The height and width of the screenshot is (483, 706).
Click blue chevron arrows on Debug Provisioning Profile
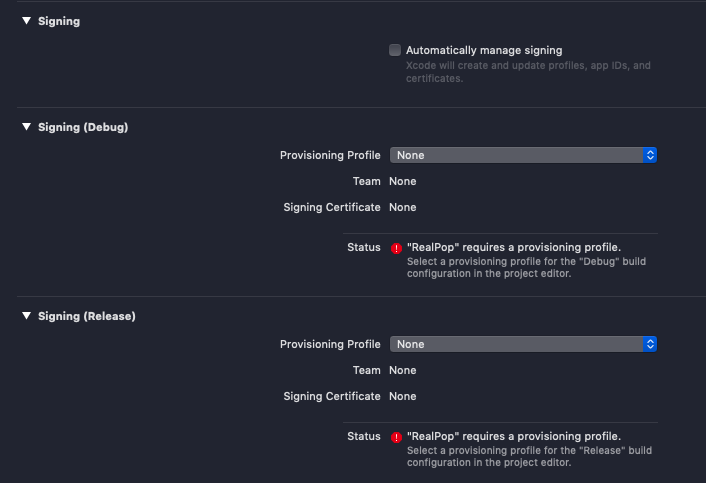pyautogui.click(x=650, y=155)
